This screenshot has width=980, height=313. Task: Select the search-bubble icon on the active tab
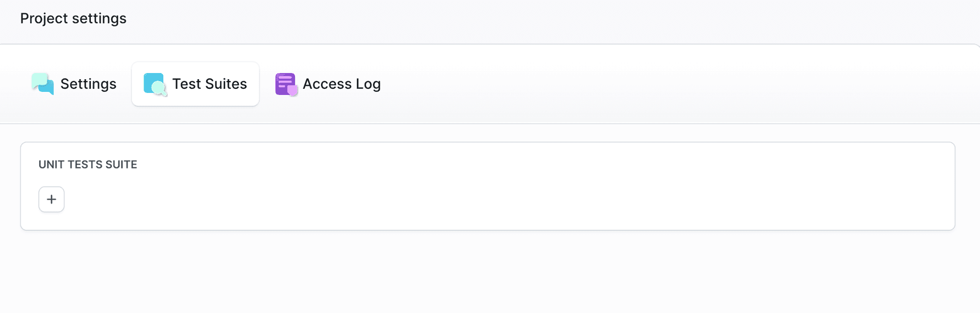[x=156, y=84]
